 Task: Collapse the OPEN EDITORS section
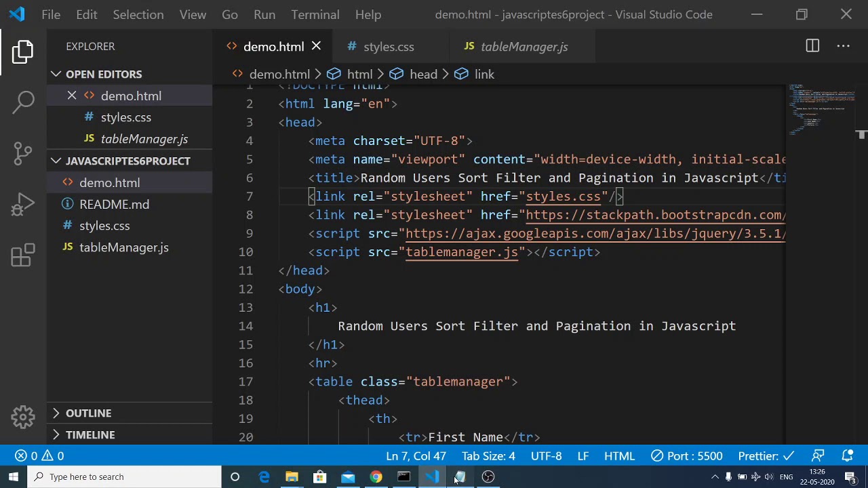pos(103,74)
